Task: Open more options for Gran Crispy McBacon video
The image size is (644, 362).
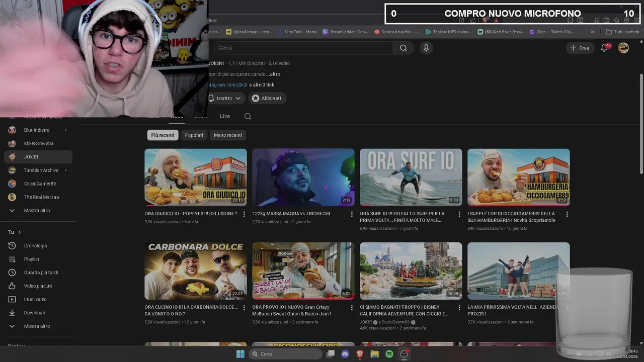Action: [x=352, y=308]
